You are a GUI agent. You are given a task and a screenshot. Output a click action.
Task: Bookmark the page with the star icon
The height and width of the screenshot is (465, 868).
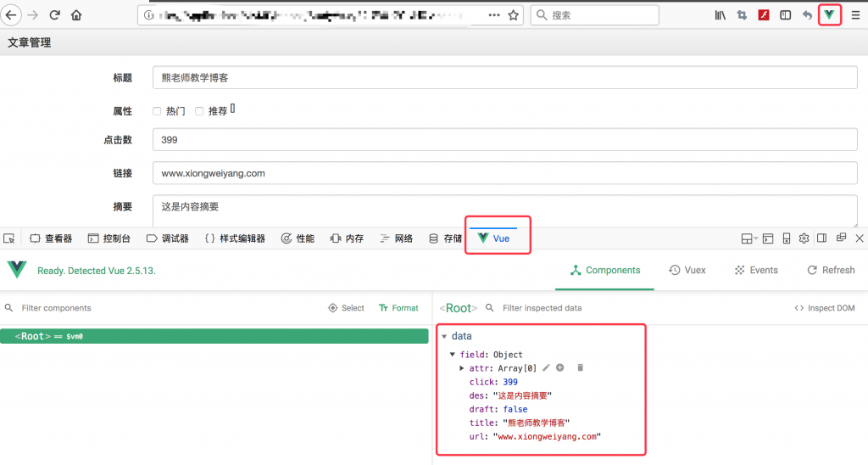tap(514, 15)
